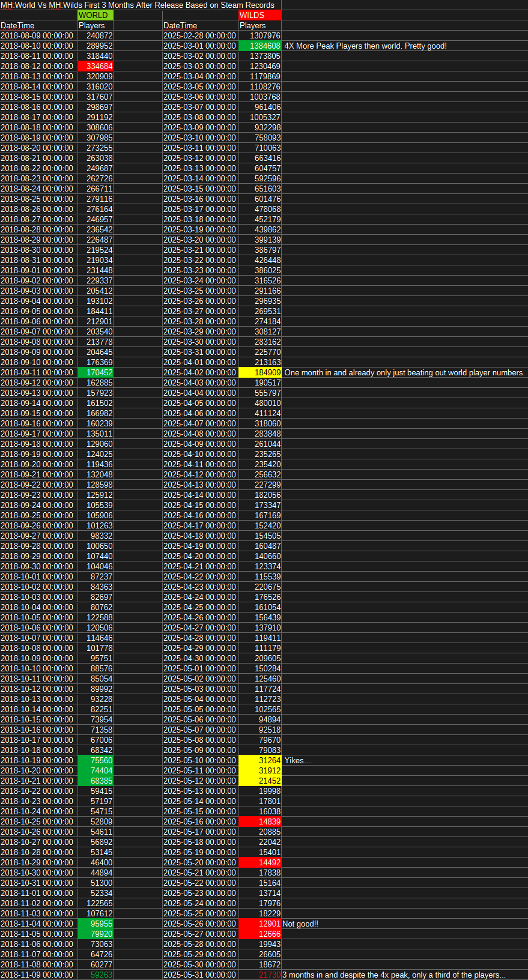Select green World cell 170452

(96, 372)
